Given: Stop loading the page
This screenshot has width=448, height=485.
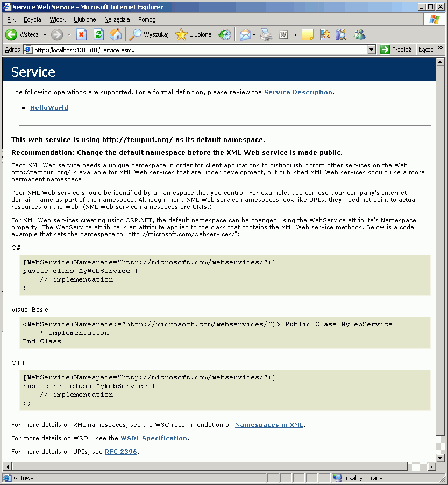Looking at the screenshot, I should tap(81, 34).
